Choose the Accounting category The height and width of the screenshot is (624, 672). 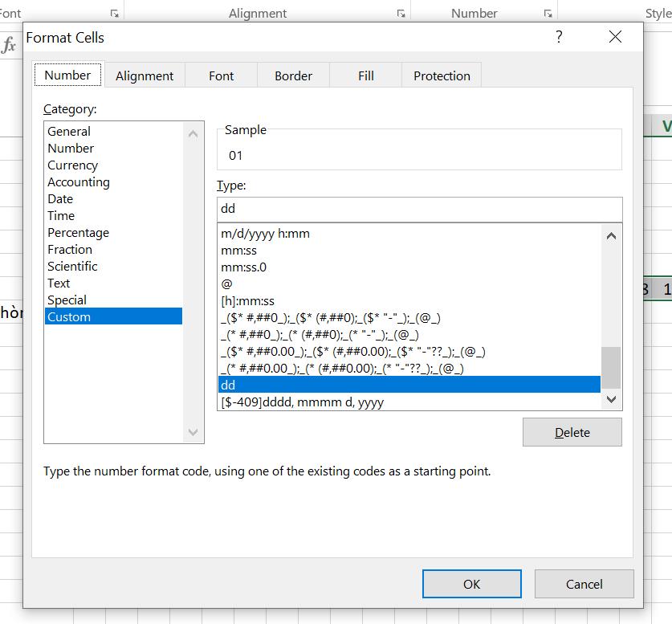point(113,181)
